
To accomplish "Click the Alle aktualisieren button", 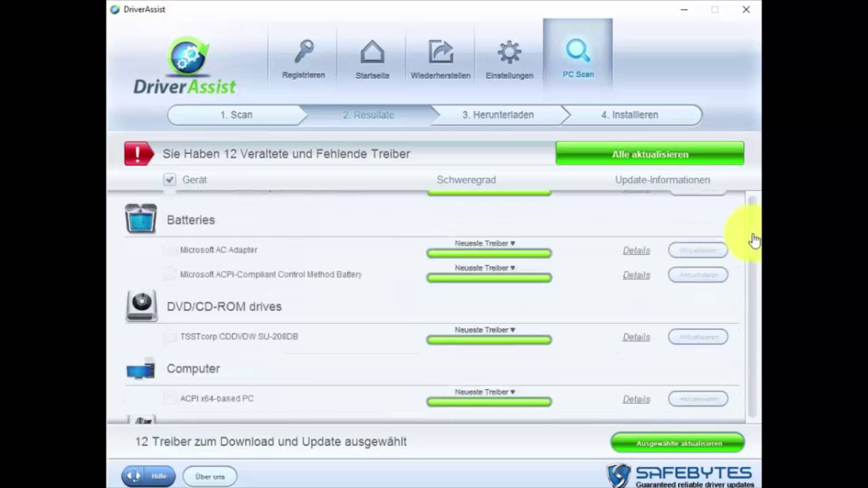I will [x=650, y=154].
